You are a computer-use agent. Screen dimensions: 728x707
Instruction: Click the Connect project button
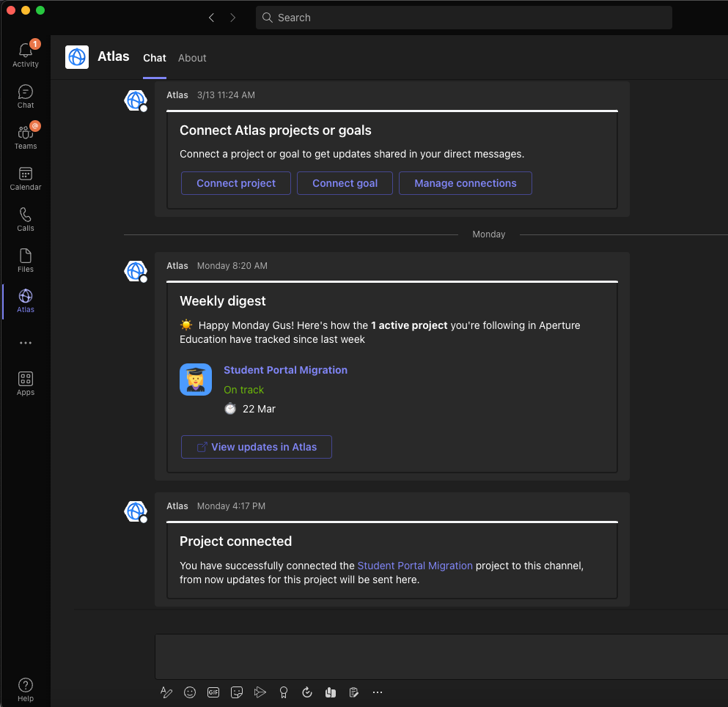(x=236, y=183)
